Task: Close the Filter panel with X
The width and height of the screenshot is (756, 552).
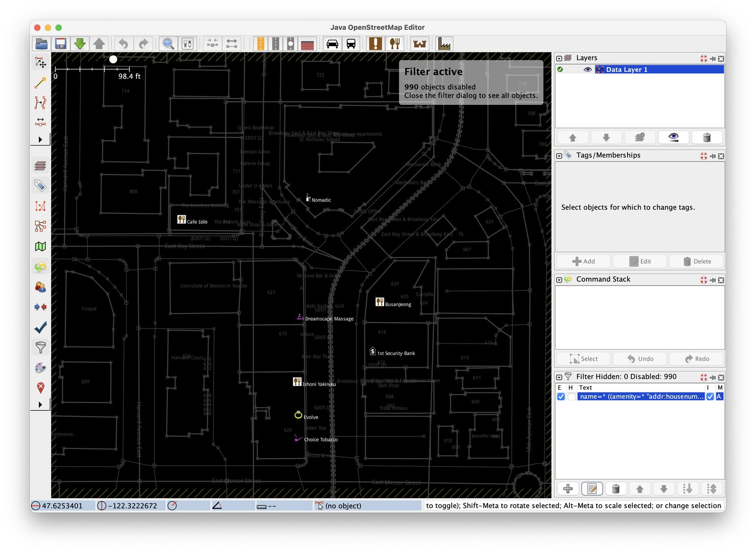Action: point(721,378)
